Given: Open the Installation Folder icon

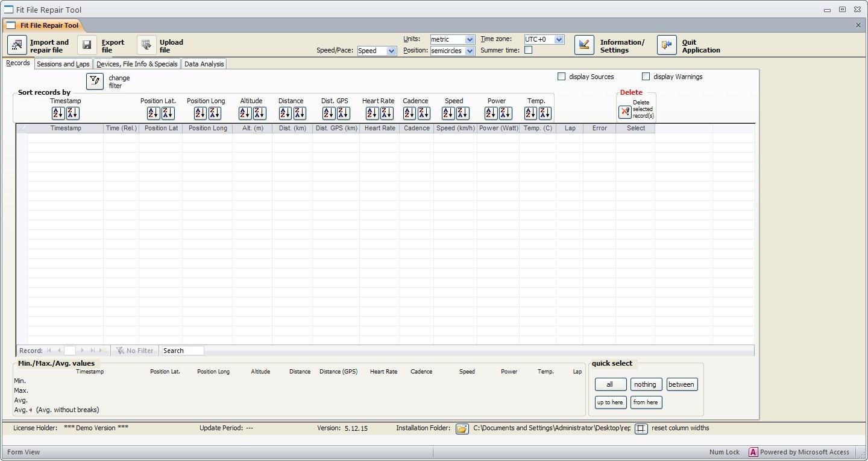Looking at the screenshot, I should point(462,428).
